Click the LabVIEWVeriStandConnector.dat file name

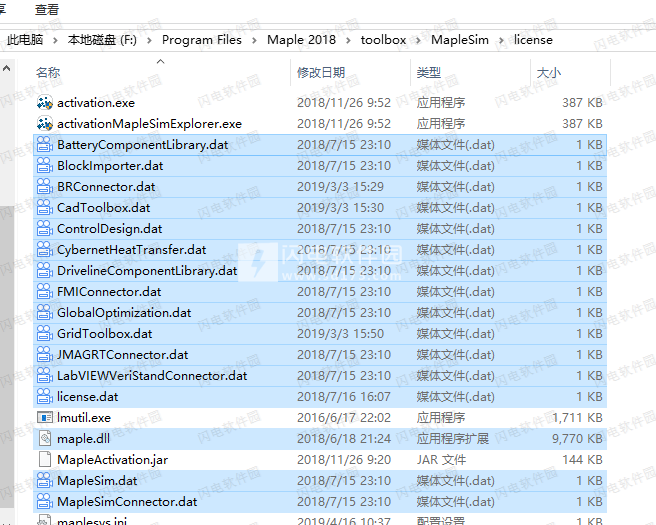tap(152, 376)
